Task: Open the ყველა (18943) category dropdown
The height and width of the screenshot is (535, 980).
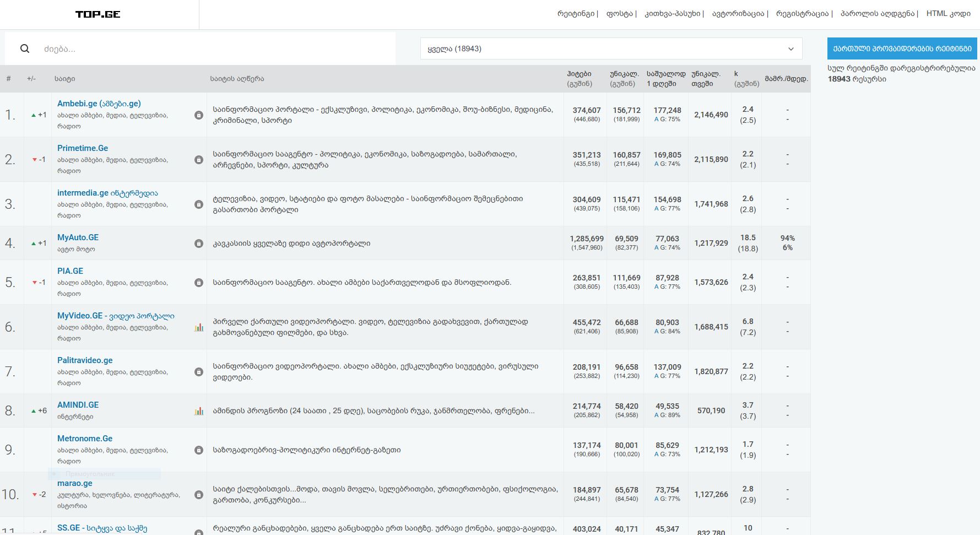Action: click(611, 48)
